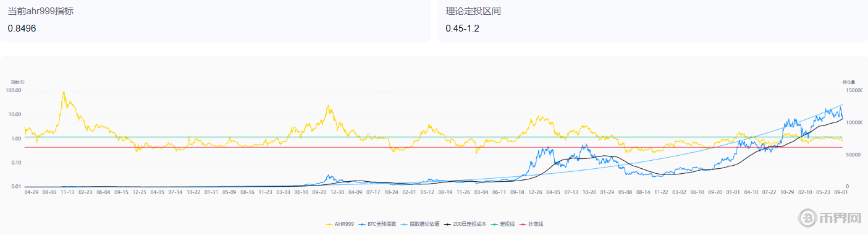Click the green 定投线 legend marker
The height and width of the screenshot is (235, 868).
tap(494, 223)
